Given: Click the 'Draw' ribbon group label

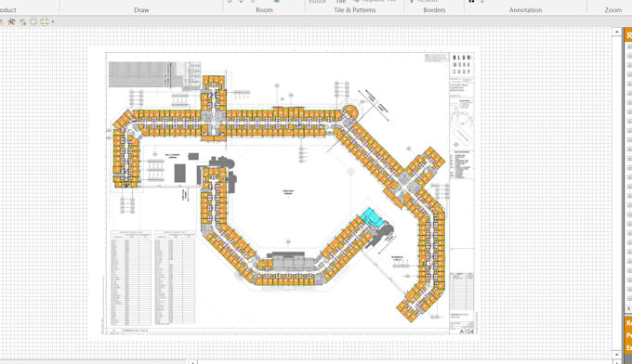Looking at the screenshot, I should pyautogui.click(x=141, y=10).
